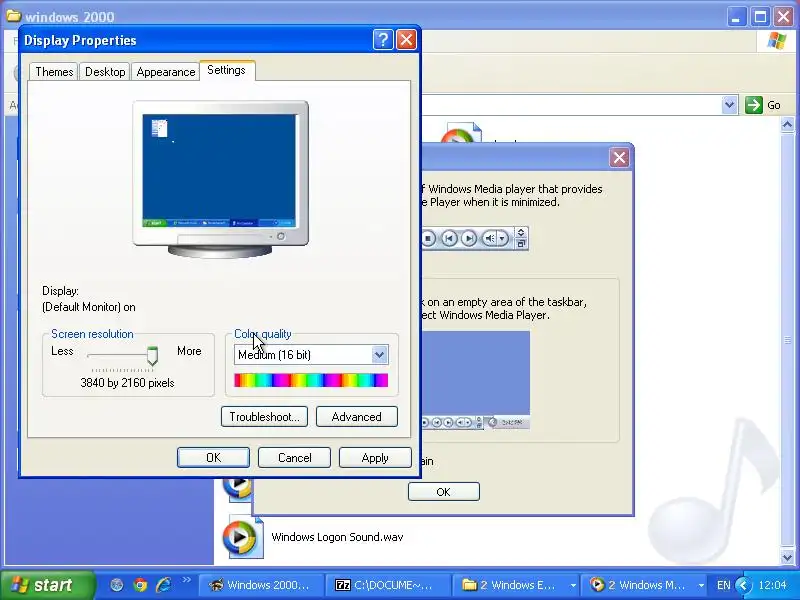This screenshot has height=600, width=800.
Task: Switch to the Windows 2000... taskbar item
Action: pos(261,585)
